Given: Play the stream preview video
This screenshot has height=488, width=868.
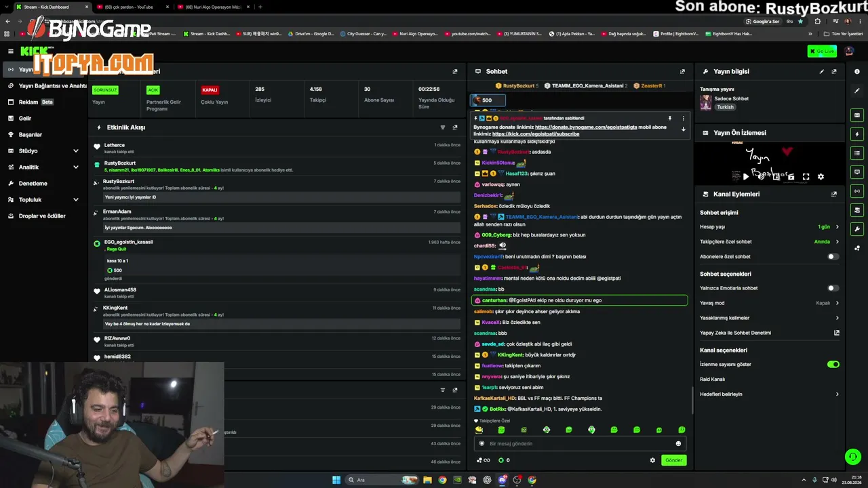Looking at the screenshot, I should tap(746, 177).
